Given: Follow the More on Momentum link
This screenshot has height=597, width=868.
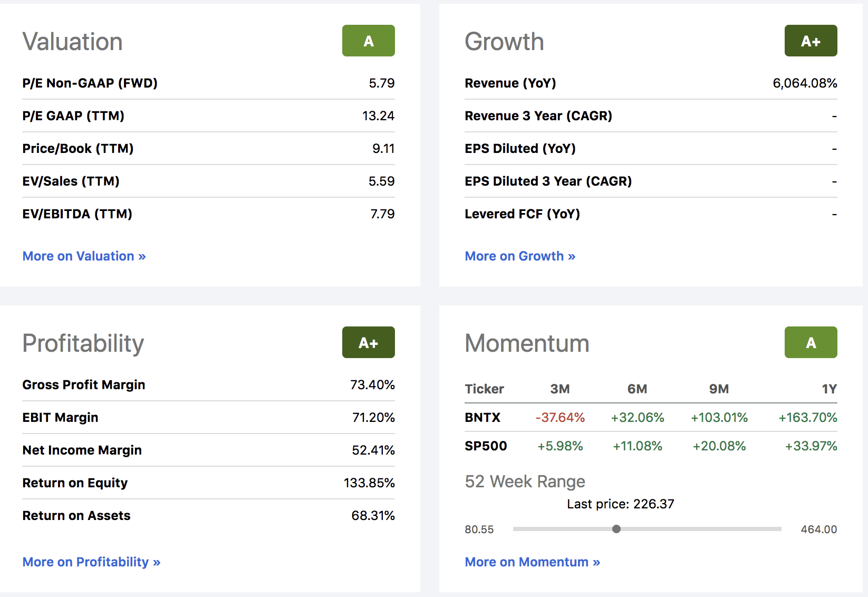Looking at the screenshot, I should (x=533, y=562).
